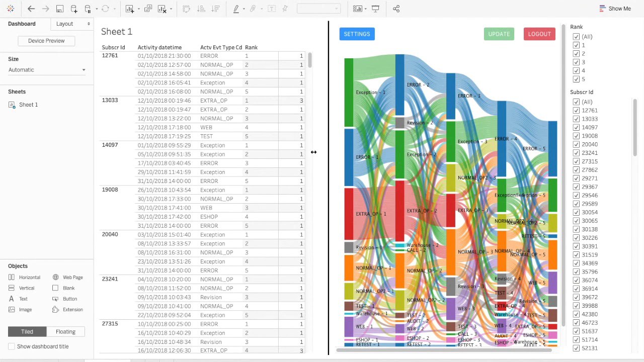Uncheck Rank 5 filter checkbox

click(576, 79)
